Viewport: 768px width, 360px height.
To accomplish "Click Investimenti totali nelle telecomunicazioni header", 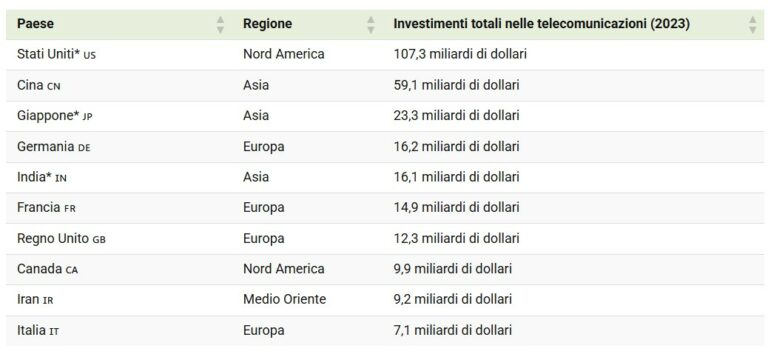I will coord(542,24).
